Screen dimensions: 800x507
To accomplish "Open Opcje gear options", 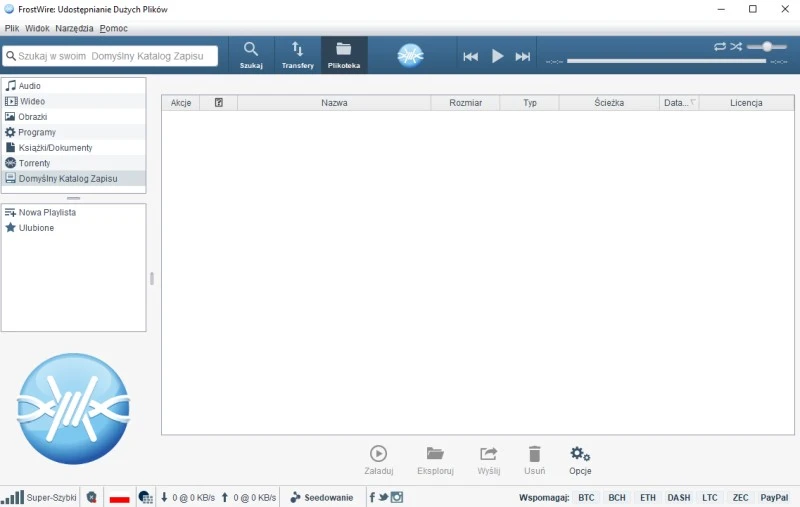I will [580, 460].
